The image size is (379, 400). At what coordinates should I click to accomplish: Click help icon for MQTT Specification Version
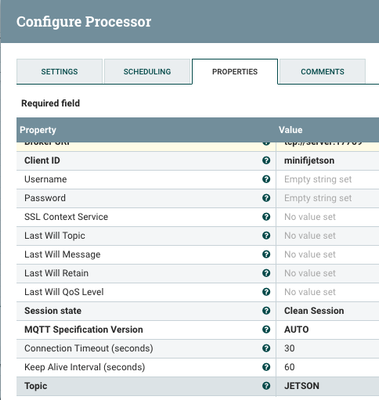[x=266, y=330]
